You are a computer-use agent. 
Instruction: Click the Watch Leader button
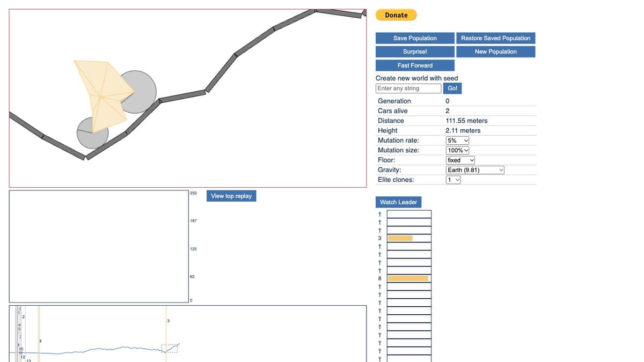click(x=398, y=202)
